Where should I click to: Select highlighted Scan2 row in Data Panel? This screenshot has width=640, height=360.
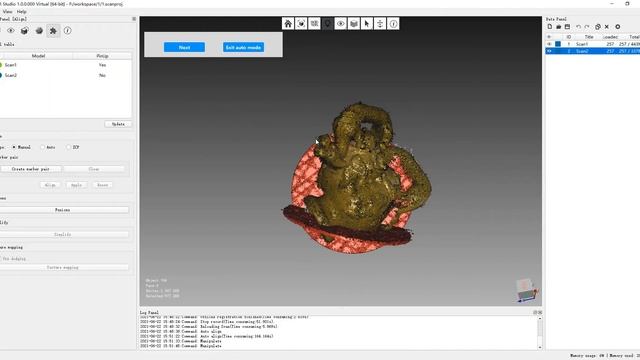tap(593, 51)
